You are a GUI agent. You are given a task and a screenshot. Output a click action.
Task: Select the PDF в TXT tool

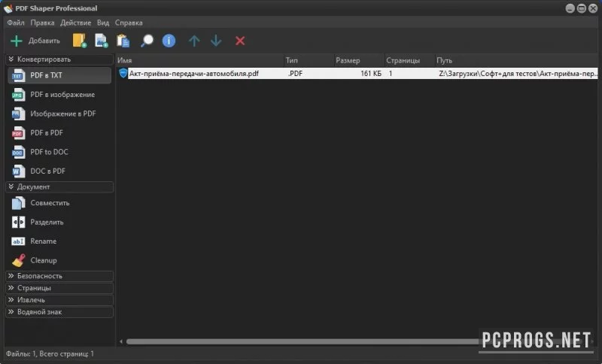[x=59, y=75]
